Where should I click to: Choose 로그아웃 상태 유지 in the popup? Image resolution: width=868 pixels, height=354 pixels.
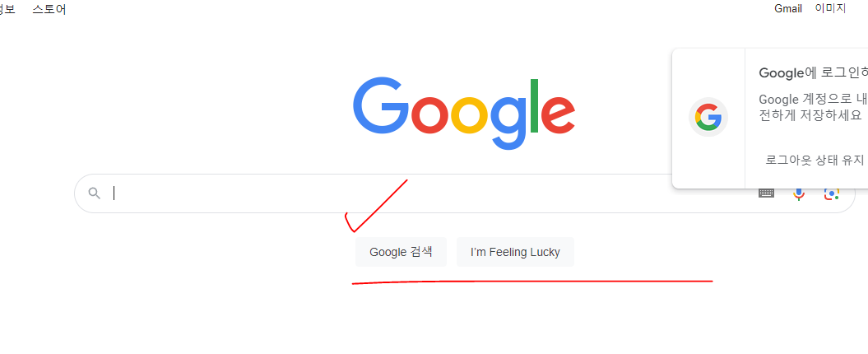(815, 160)
